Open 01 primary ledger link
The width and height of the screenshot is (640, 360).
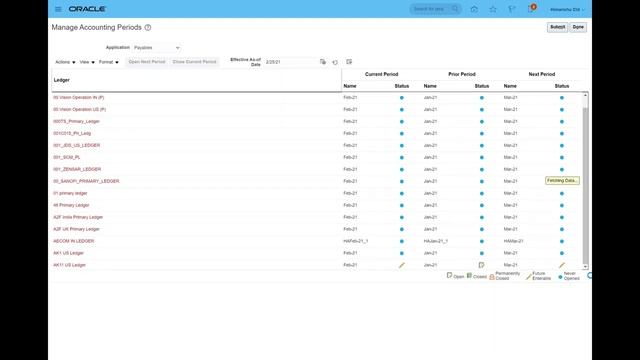[x=70, y=193]
